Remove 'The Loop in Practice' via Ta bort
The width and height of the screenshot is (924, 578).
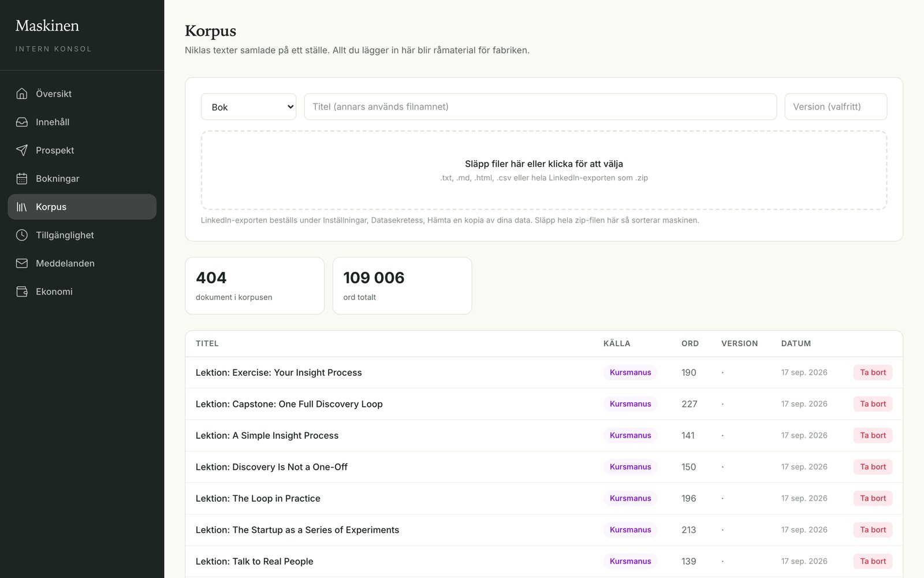[x=873, y=498]
